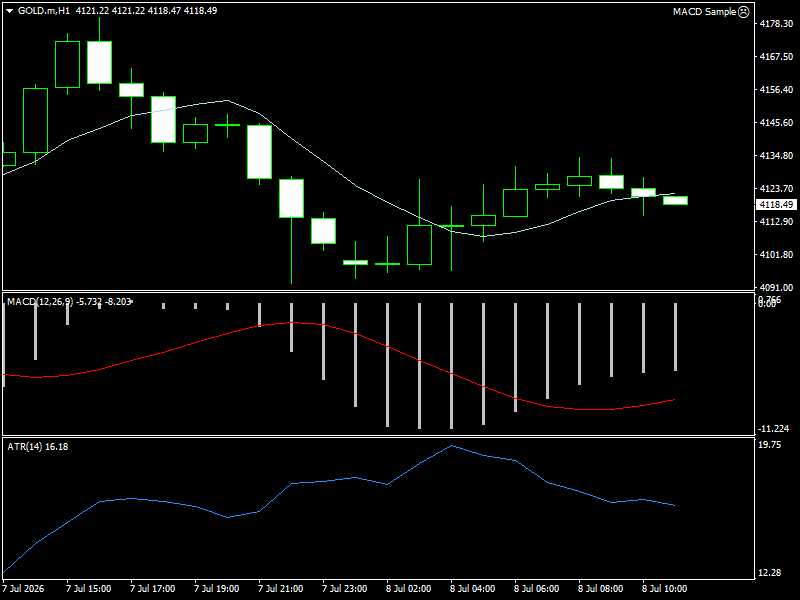Click the 12.28 ATR scale value
800x600 pixels.
(769, 573)
